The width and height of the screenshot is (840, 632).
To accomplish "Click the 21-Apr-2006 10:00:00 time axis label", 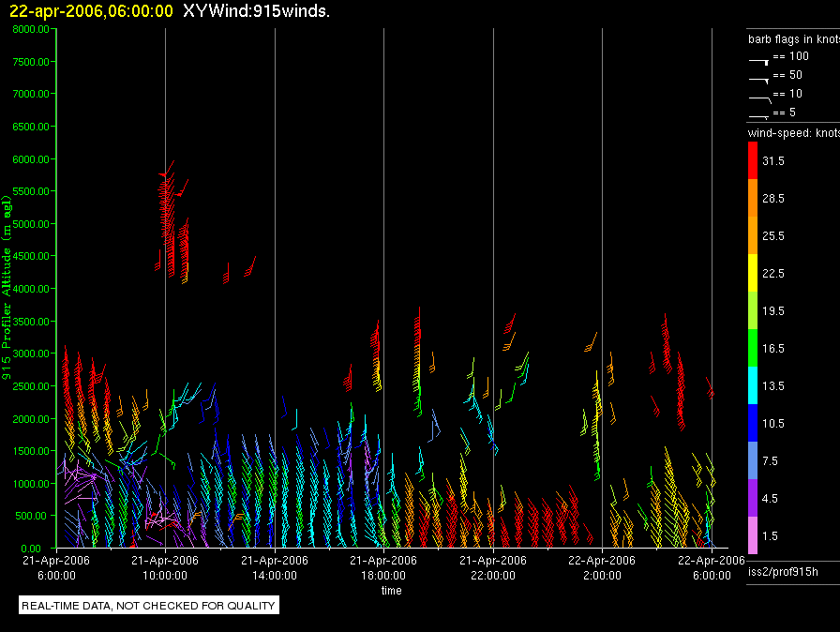I will pos(165,567).
